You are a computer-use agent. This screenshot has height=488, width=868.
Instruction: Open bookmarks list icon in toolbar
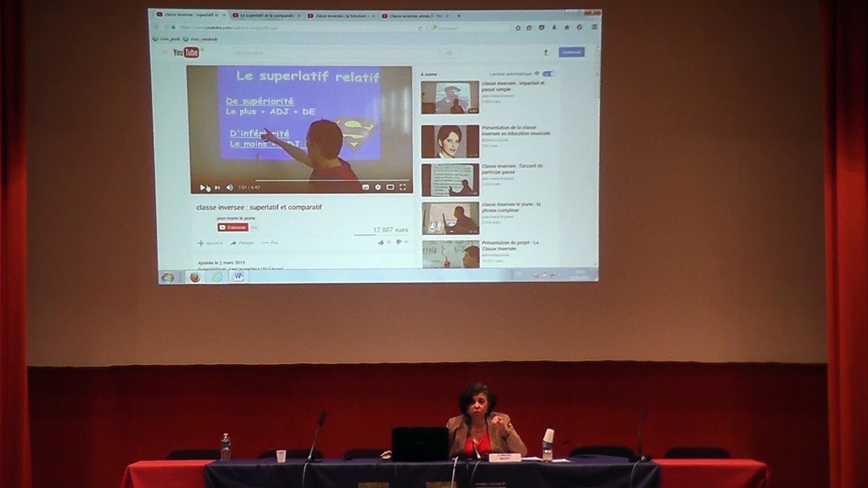click(530, 27)
